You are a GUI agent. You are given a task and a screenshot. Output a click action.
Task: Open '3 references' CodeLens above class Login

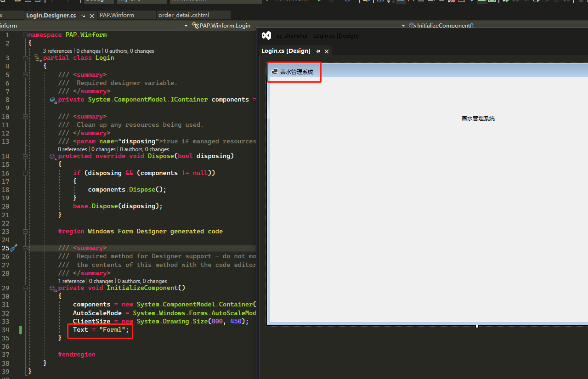pyautogui.click(x=57, y=51)
